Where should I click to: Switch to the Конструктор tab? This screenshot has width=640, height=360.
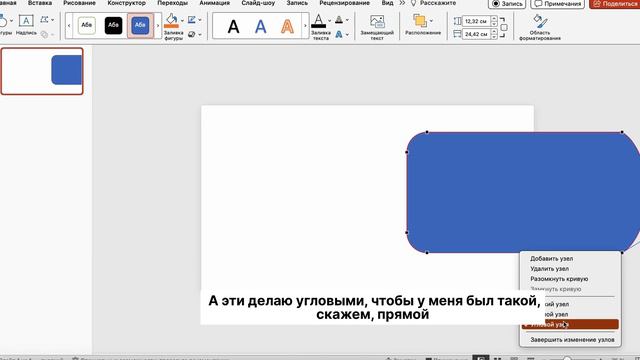pyautogui.click(x=127, y=3)
